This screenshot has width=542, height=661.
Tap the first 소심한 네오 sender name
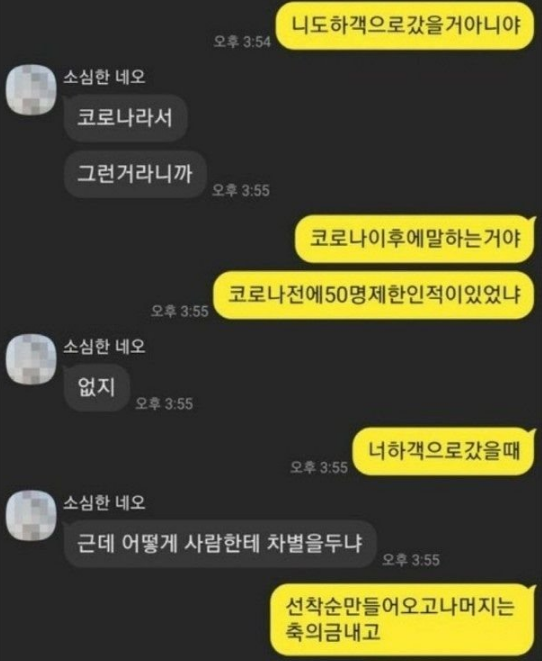coord(104,77)
